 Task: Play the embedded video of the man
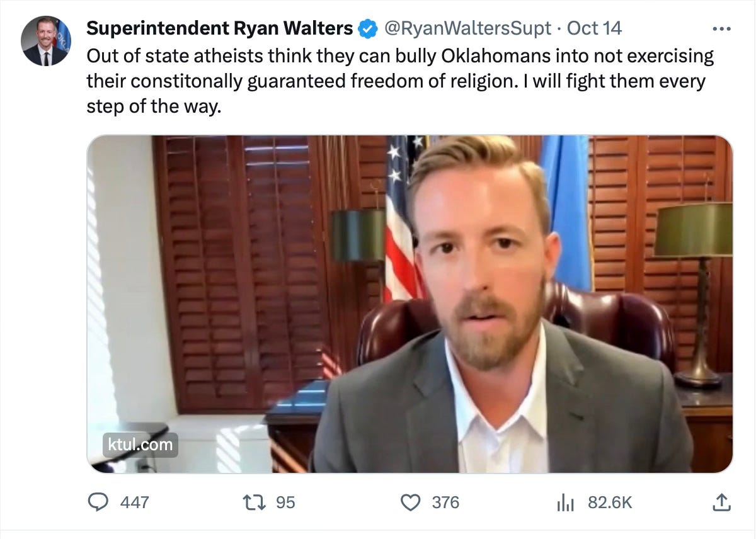click(409, 304)
